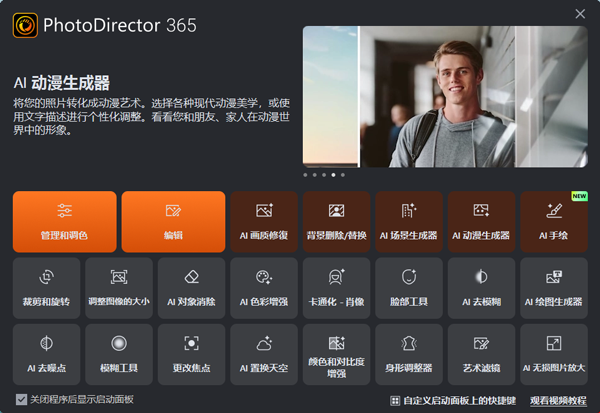
Task: Open 观看视频教程 link
Action: point(558,401)
